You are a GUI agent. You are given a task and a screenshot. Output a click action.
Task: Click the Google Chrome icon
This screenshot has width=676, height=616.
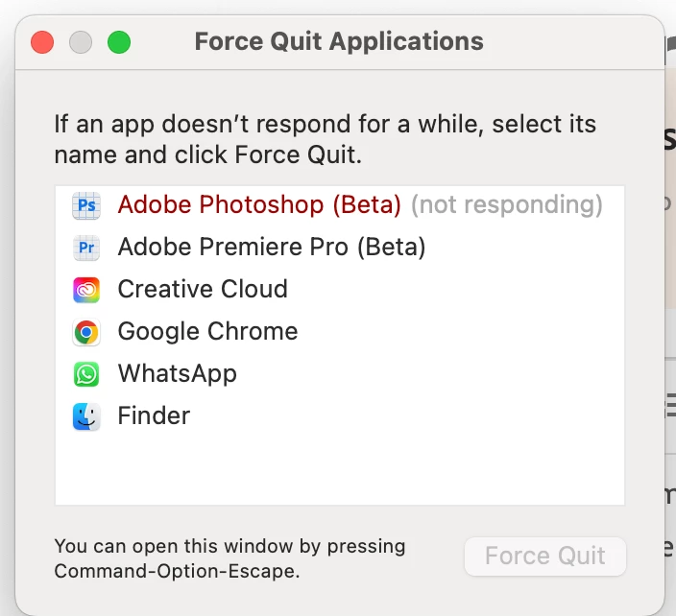click(86, 332)
